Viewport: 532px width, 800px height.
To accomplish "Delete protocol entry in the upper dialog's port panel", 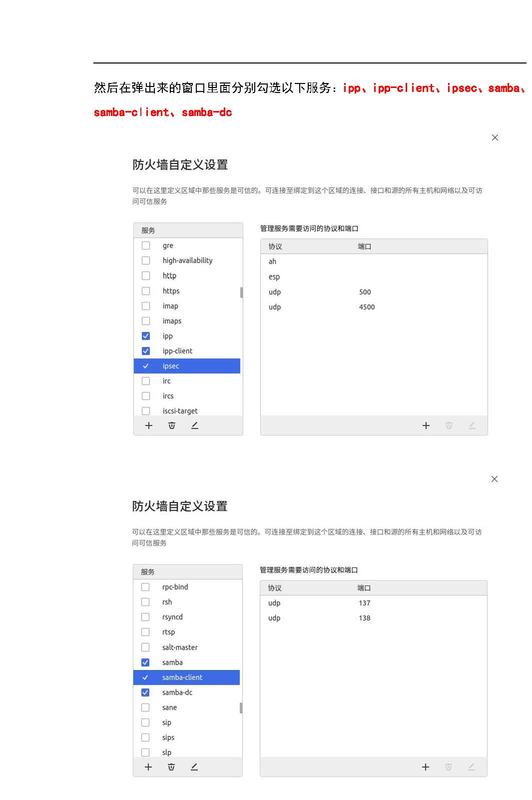I will tap(449, 425).
